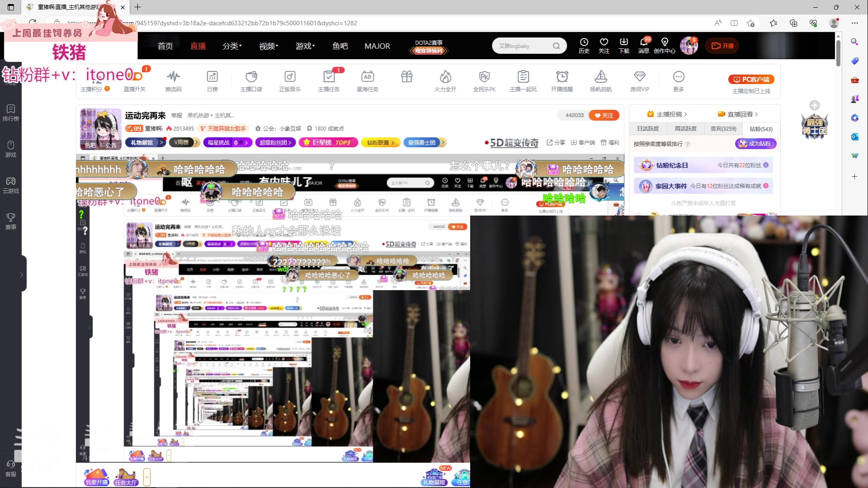Click the 日榜 daily ranking icon
868x488 pixels.
tap(212, 77)
